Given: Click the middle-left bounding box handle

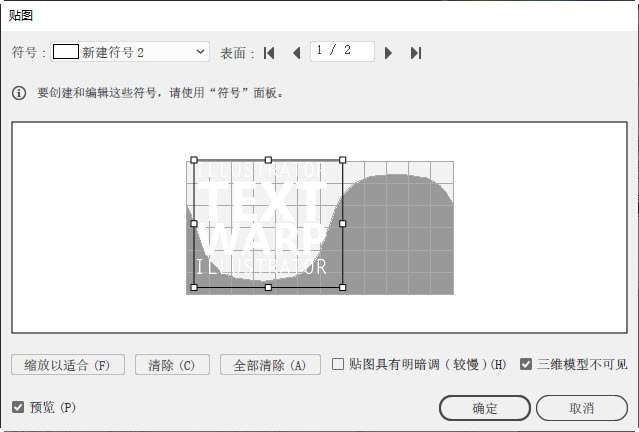Looking at the screenshot, I should (194, 223).
